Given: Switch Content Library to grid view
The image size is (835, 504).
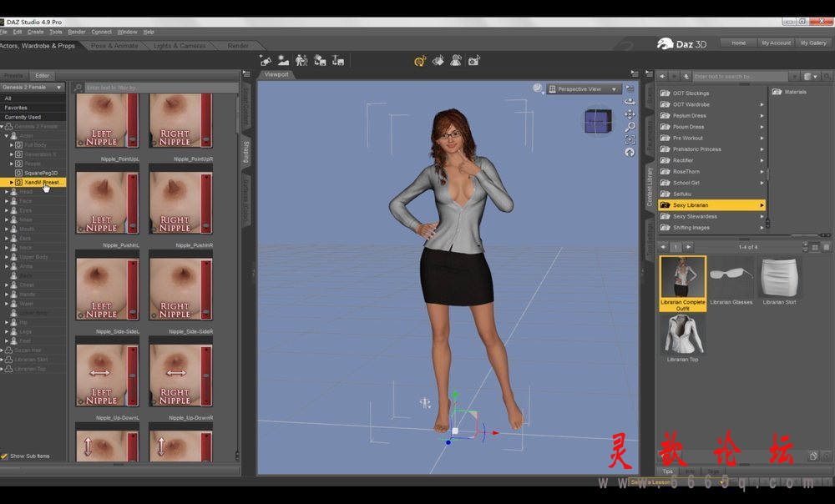Looking at the screenshot, I should pos(815,248).
